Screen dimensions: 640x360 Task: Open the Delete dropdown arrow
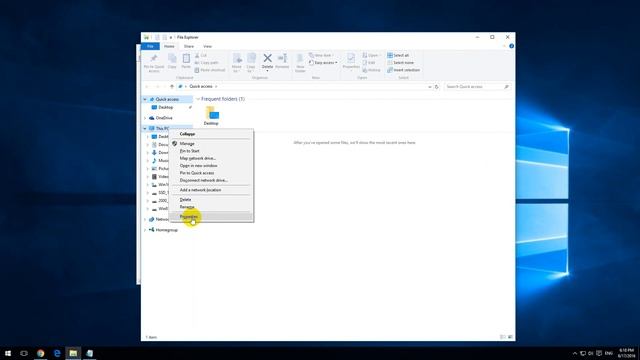[267, 70]
